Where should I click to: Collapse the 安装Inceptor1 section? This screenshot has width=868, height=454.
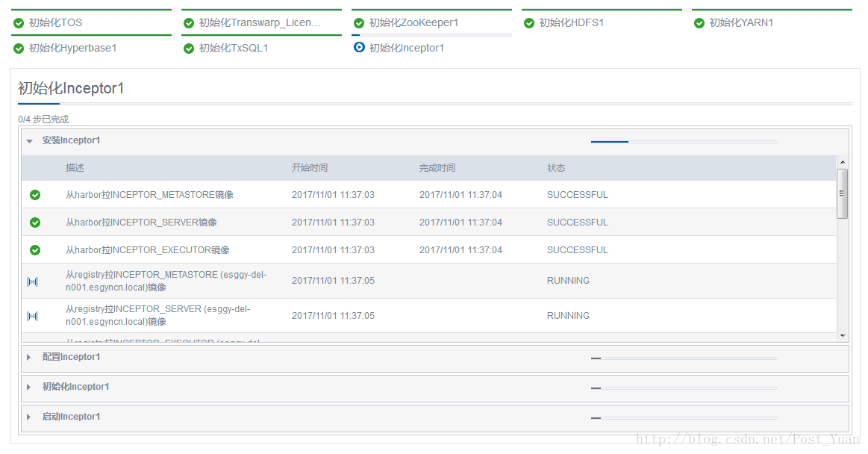point(29,141)
